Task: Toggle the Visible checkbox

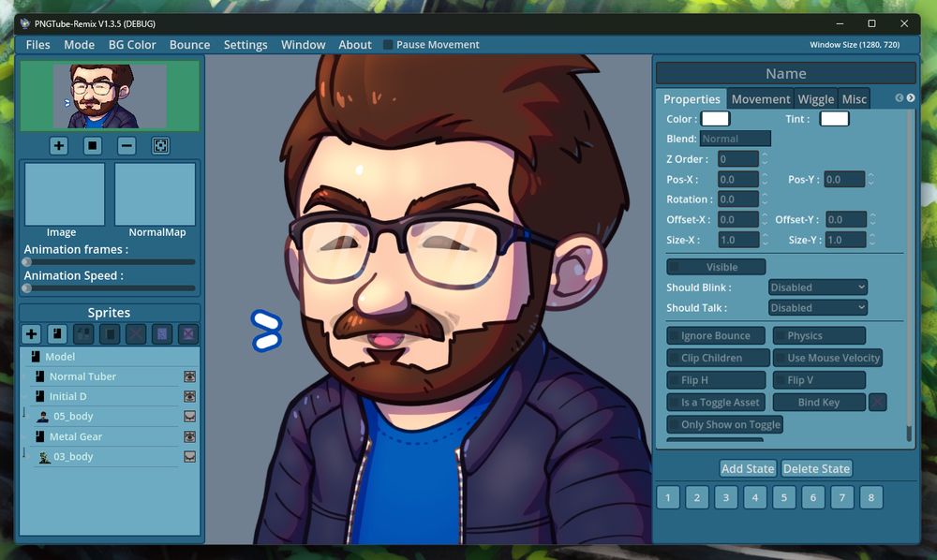Action: click(x=716, y=267)
